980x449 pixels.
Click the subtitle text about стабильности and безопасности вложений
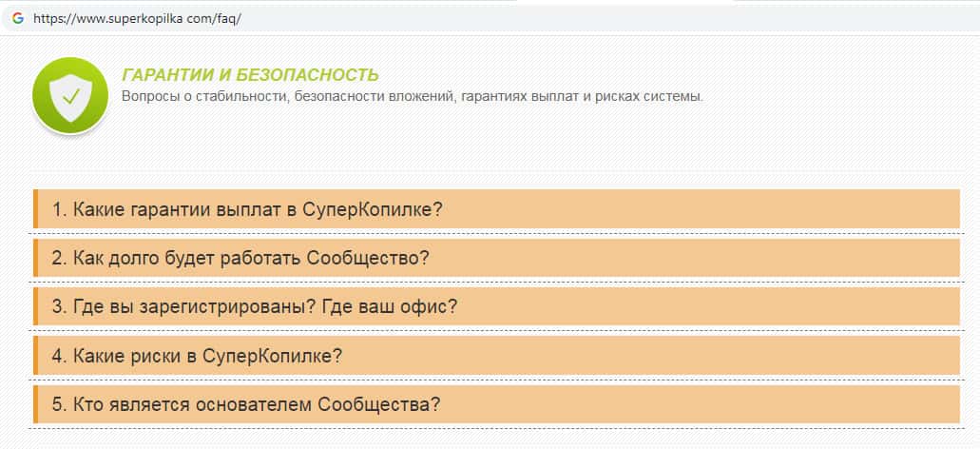412,96
